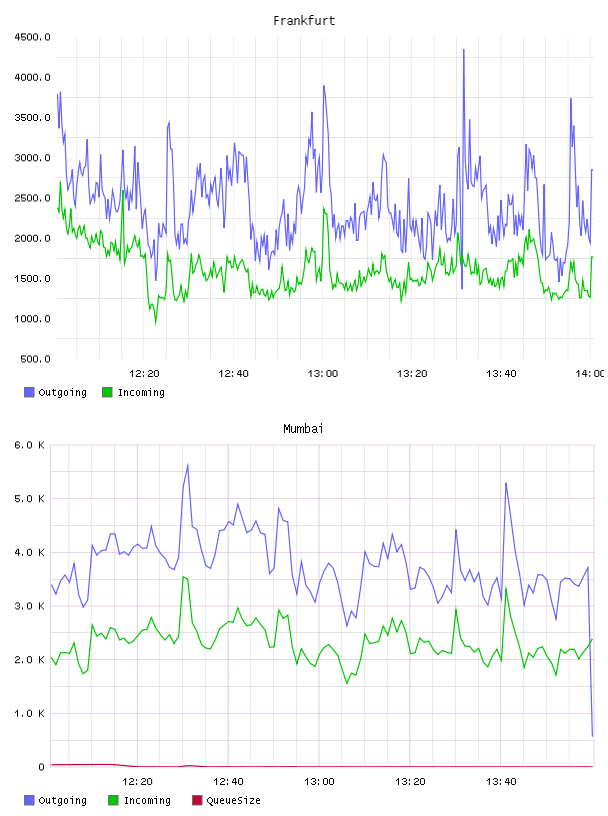Select the QueueSize label in Mumbai legend
Screen dimensions: 608x816
point(233,800)
